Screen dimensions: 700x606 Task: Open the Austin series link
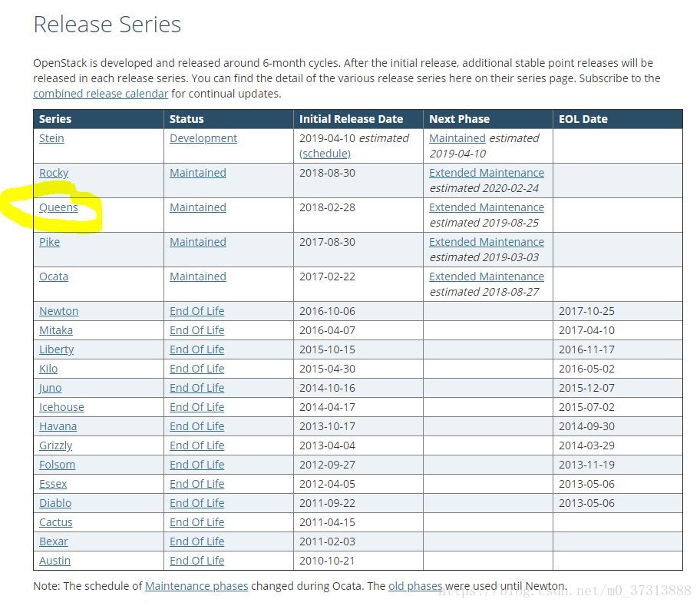click(54, 561)
